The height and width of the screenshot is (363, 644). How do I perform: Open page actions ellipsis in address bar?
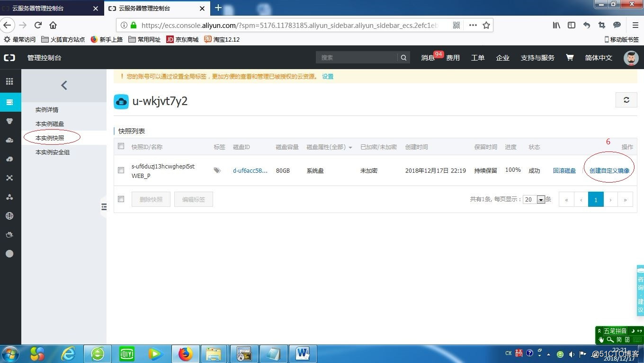(473, 25)
